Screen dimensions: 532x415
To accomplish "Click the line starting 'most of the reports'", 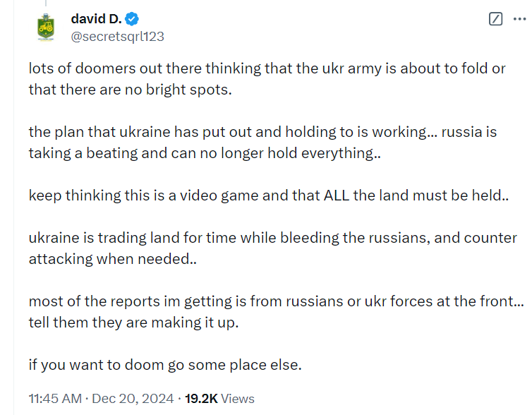I will pyautogui.click(x=276, y=301).
